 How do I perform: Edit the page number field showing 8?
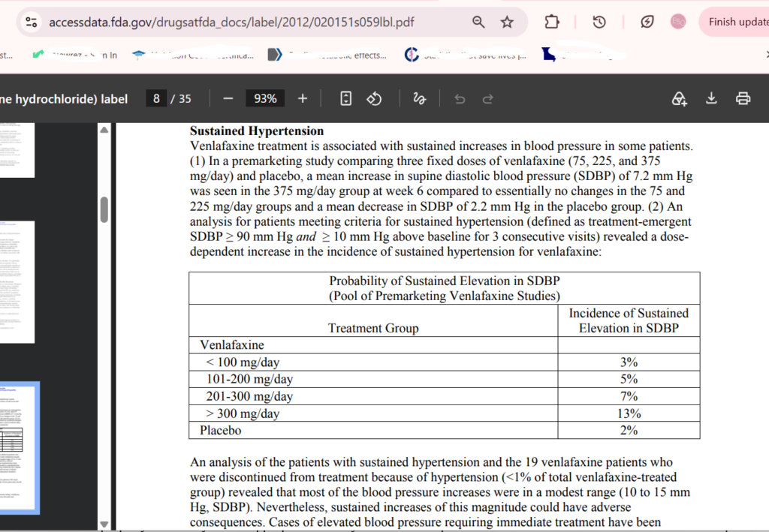click(x=156, y=98)
